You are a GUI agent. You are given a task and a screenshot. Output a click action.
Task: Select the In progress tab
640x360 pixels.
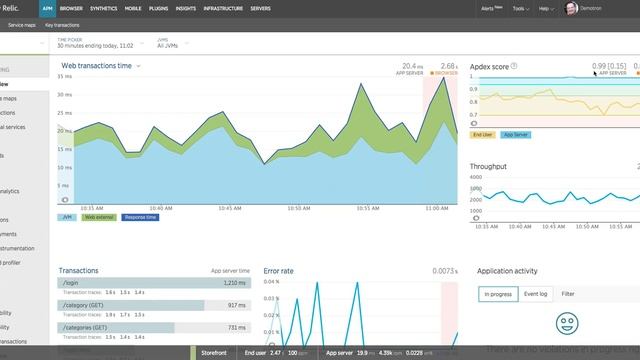click(x=498, y=294)
